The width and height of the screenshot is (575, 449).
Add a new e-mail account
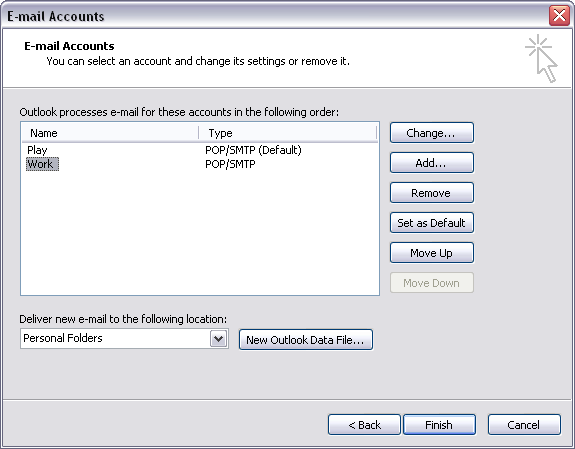coord(432,163)
